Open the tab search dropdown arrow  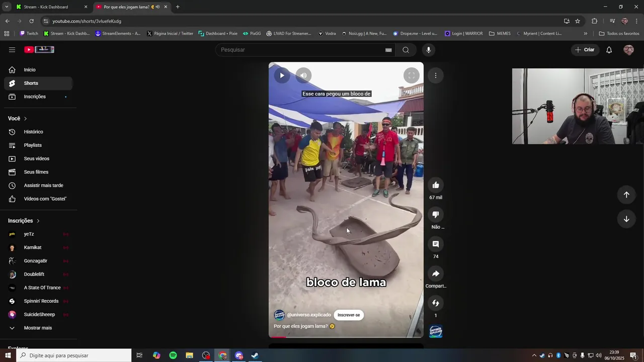pyautogui.click(x=7, y=7)
